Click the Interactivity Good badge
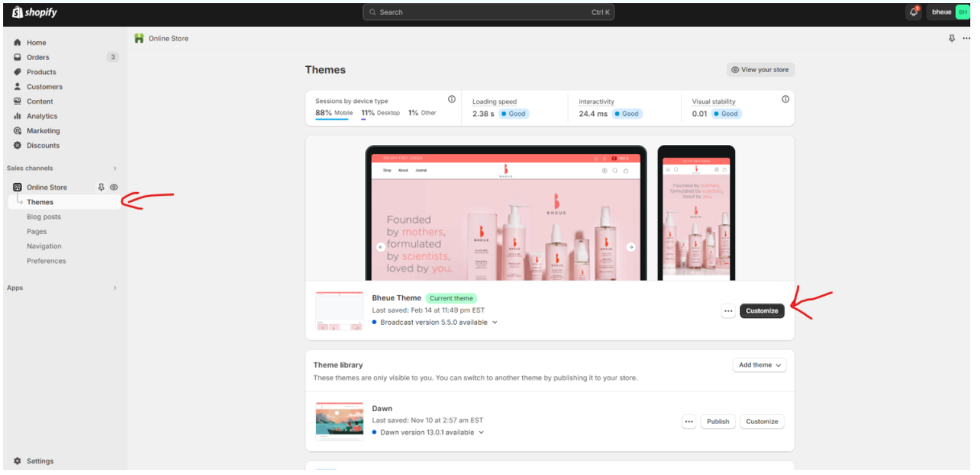Image resolution: width=980 pixels, height=475 pixels. [627, 114]
